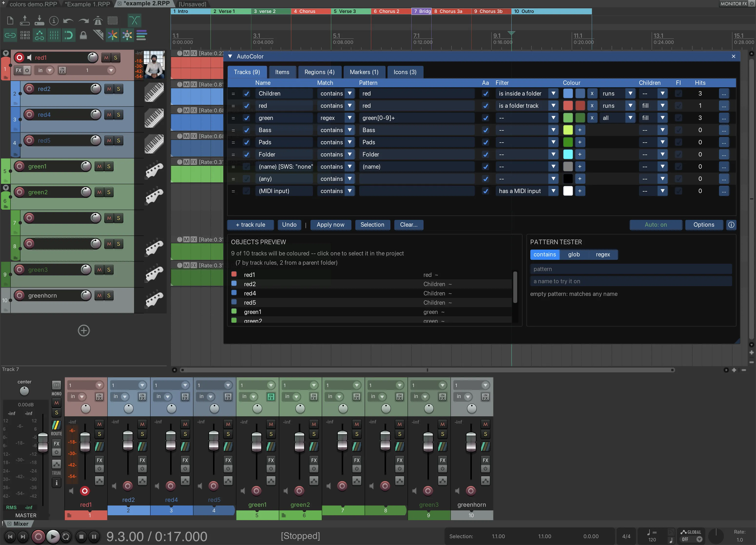Open the AutoColor Options button
756x545 pixels.
tap(704, 225)
